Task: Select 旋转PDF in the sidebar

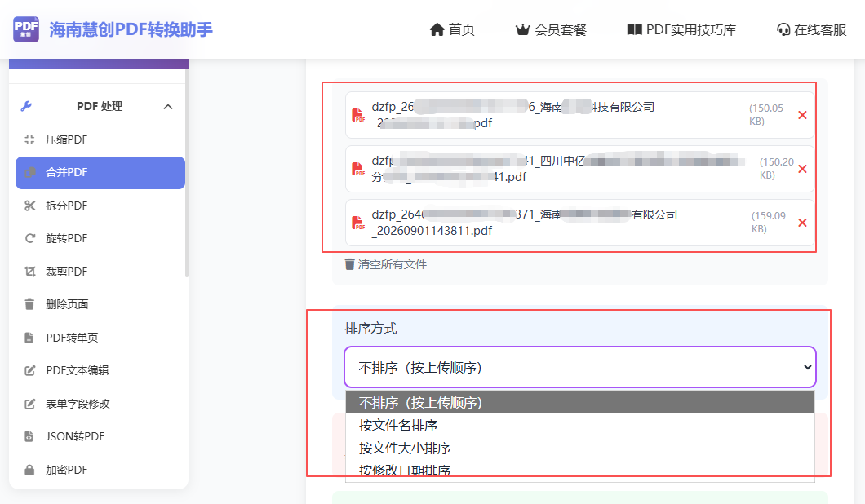Action: (100, 238)
